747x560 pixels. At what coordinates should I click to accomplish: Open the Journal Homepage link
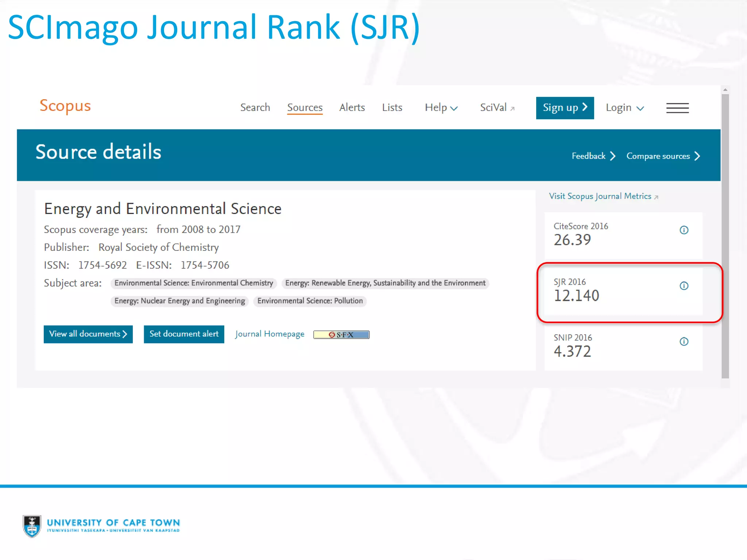[x=270, y=334]
